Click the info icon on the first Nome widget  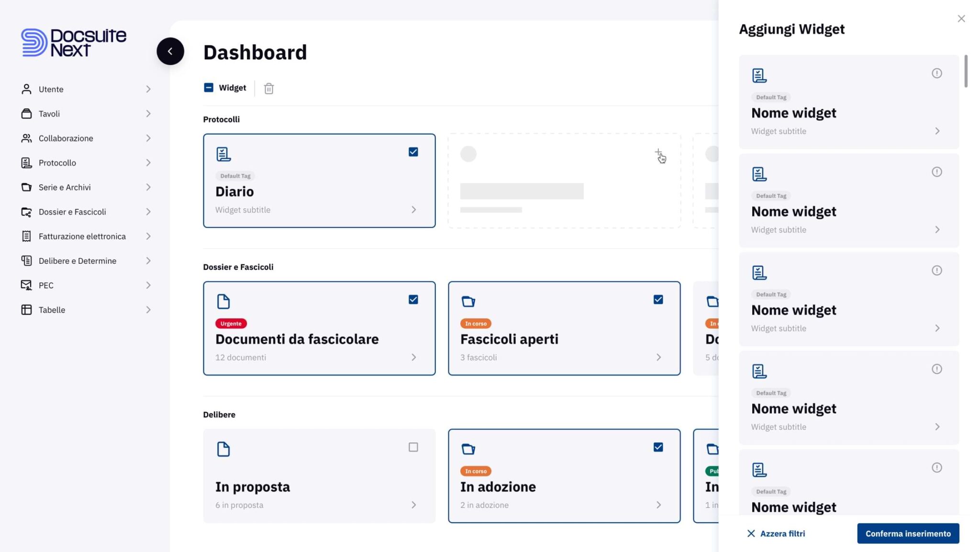pyautogui.click(x=936, y=73)
